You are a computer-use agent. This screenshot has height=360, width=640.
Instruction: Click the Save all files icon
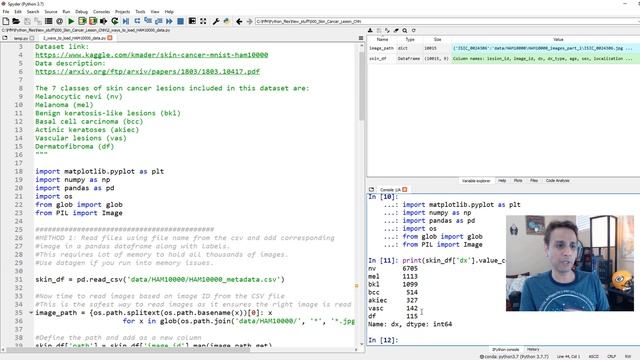(x=38, y=21)
